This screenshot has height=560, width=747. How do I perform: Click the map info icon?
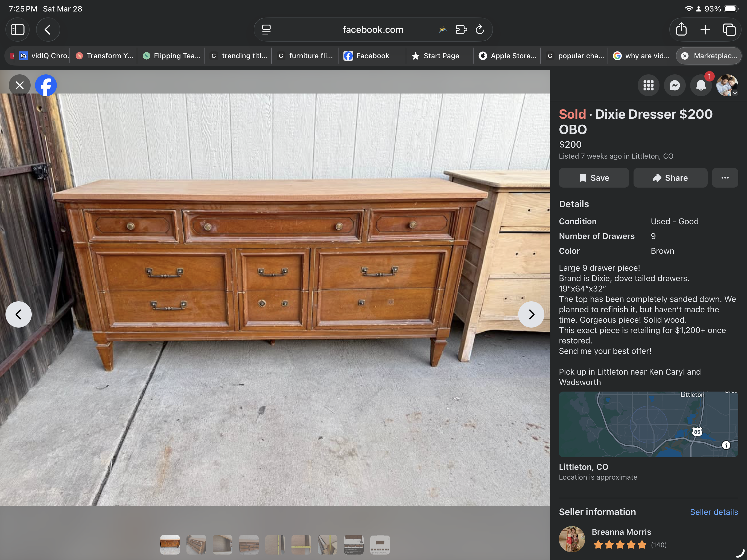pyautogui.click(x=726, y=445)
